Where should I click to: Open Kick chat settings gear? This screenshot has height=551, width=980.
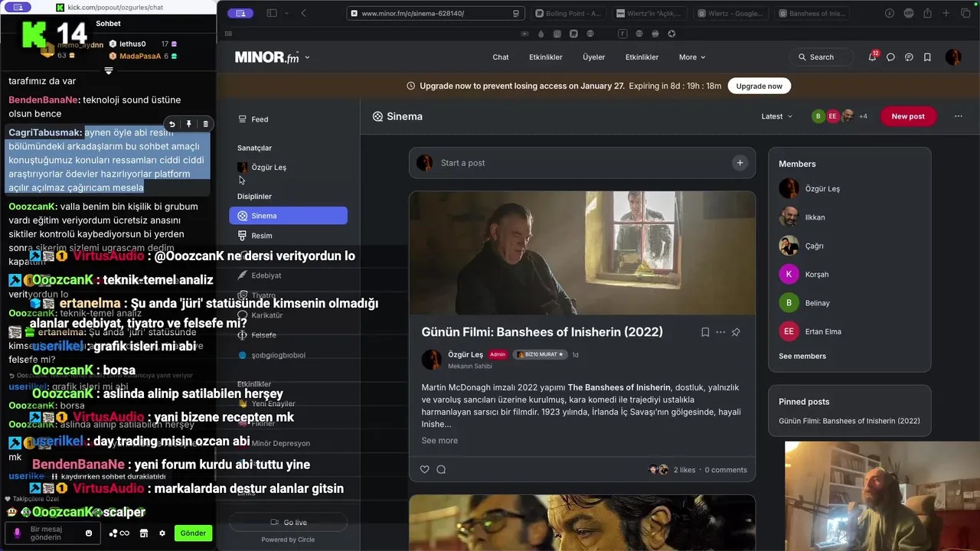(x=162, y=533)
